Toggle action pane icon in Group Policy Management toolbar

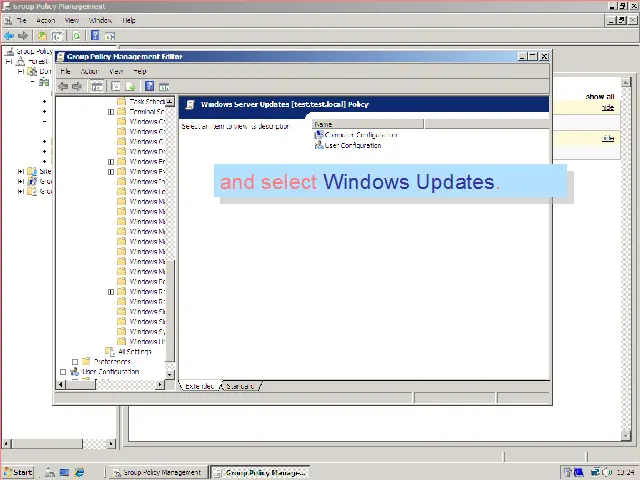110,36
